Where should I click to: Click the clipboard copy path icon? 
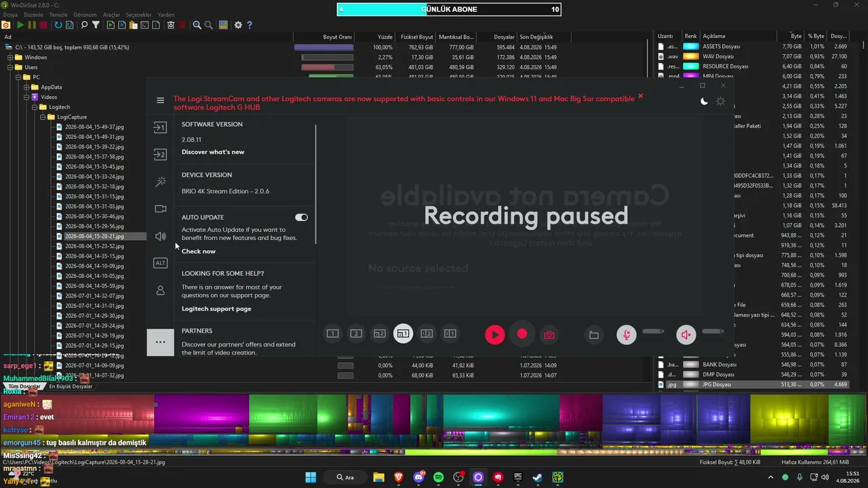coord(133,25)
